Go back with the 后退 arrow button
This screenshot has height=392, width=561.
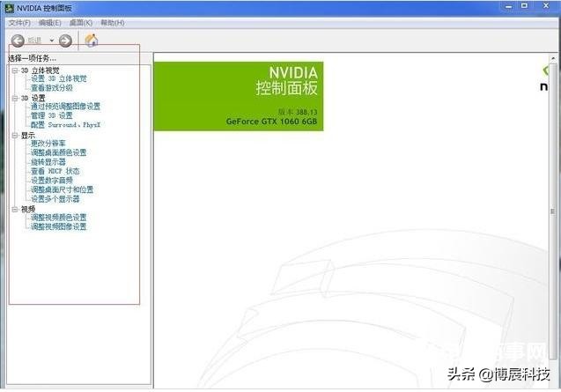click(18, 41)
